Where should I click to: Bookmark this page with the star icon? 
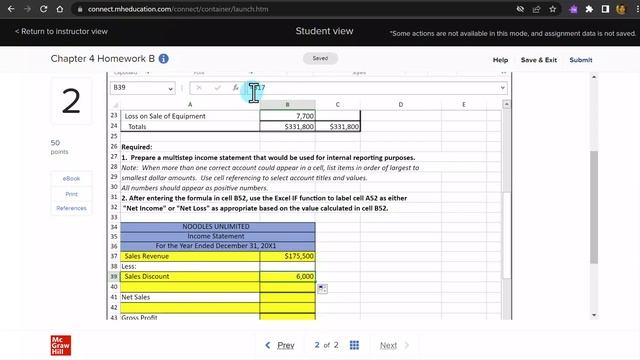[553, 9]
